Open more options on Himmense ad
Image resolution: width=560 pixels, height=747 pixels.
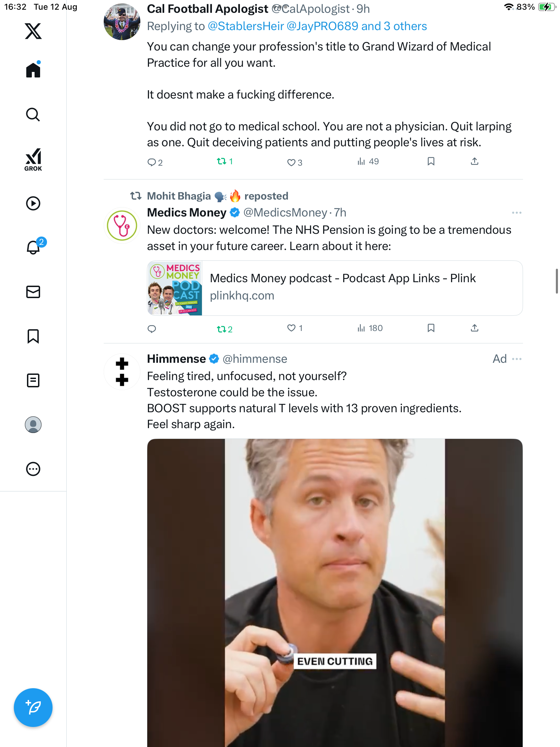[x=516, y=359]
